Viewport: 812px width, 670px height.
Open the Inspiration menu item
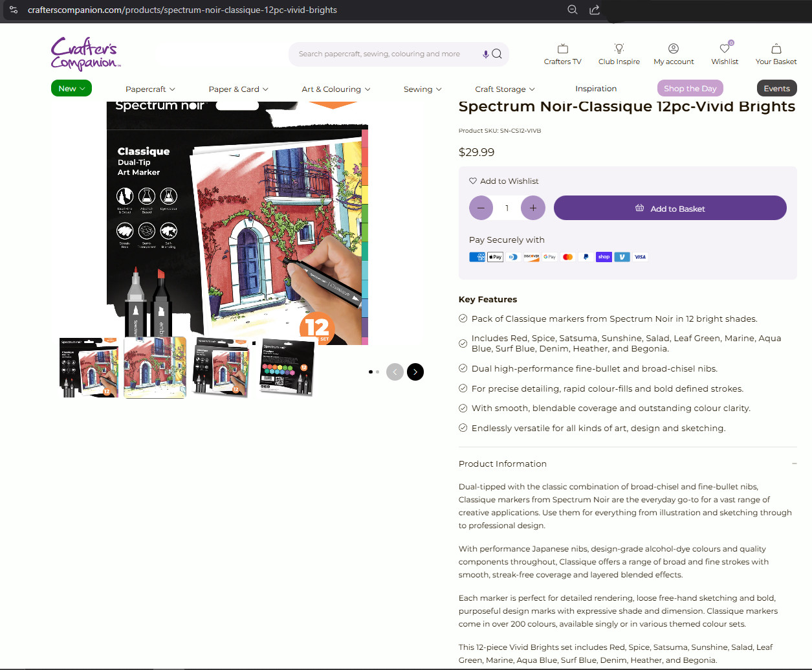tap(596, 89)
